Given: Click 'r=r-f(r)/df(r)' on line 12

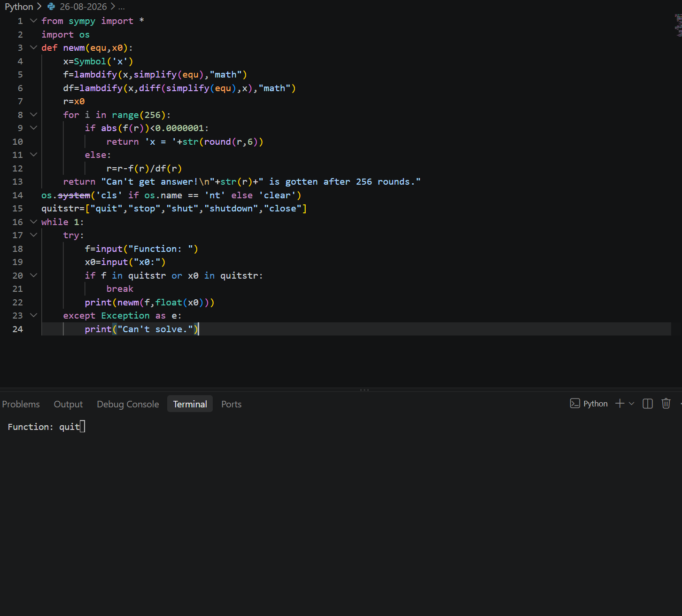Looking at the screenshot, I should (144, 168).
